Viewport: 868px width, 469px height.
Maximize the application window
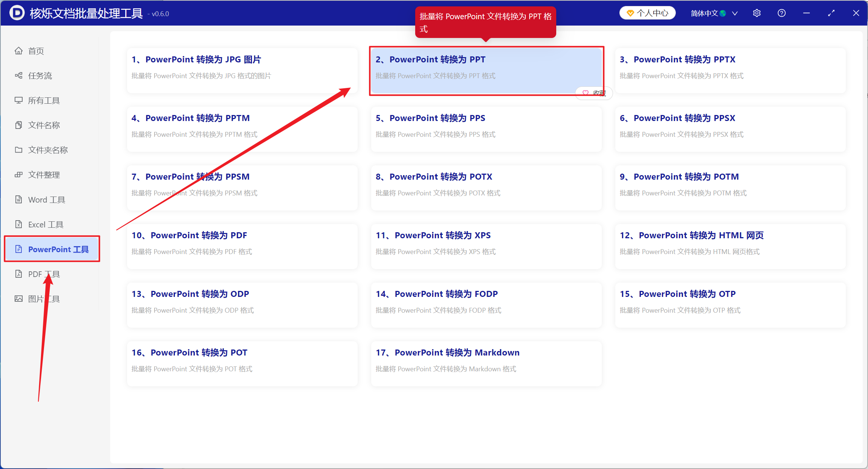point(831,13)
